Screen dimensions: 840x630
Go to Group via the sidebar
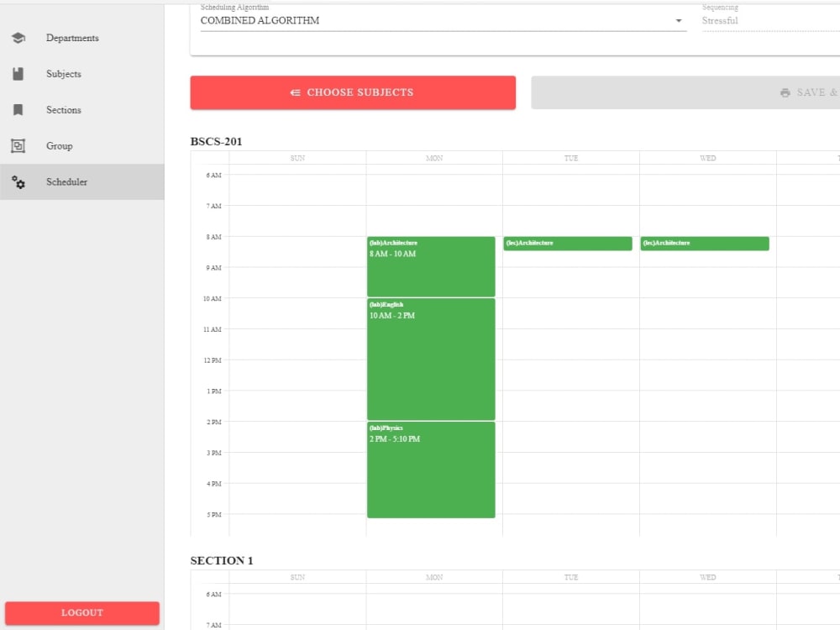click(x=59, y=145)
